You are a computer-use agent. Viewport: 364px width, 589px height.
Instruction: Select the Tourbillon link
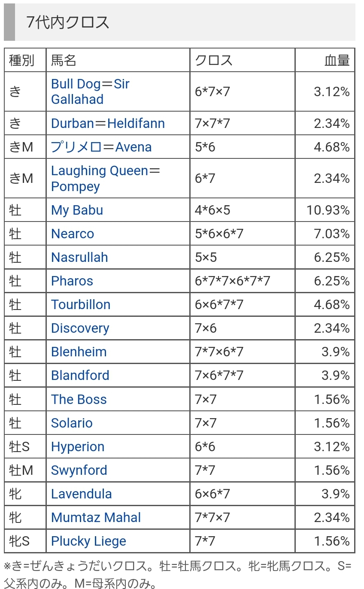tap(81, 305)
